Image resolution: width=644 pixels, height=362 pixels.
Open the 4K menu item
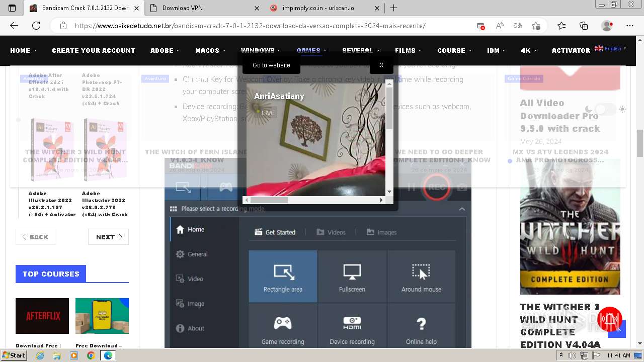[529, 50]
